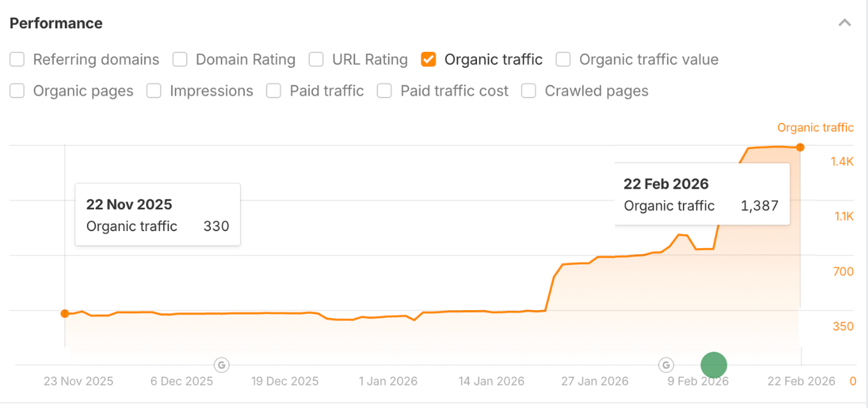Enable the URL Rating checkbox
This screenshot has width=868, height=408.
pyautogui.click(x=316, y=59)
